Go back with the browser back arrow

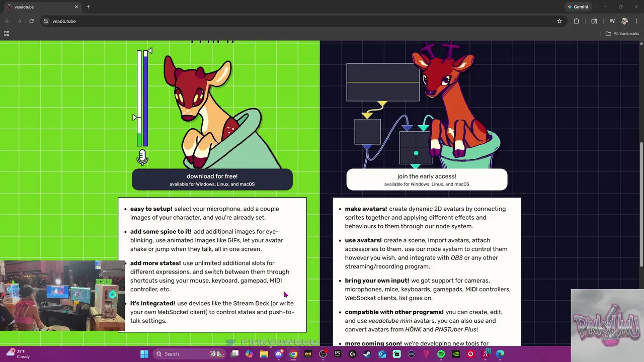click(x=7, y=21)
